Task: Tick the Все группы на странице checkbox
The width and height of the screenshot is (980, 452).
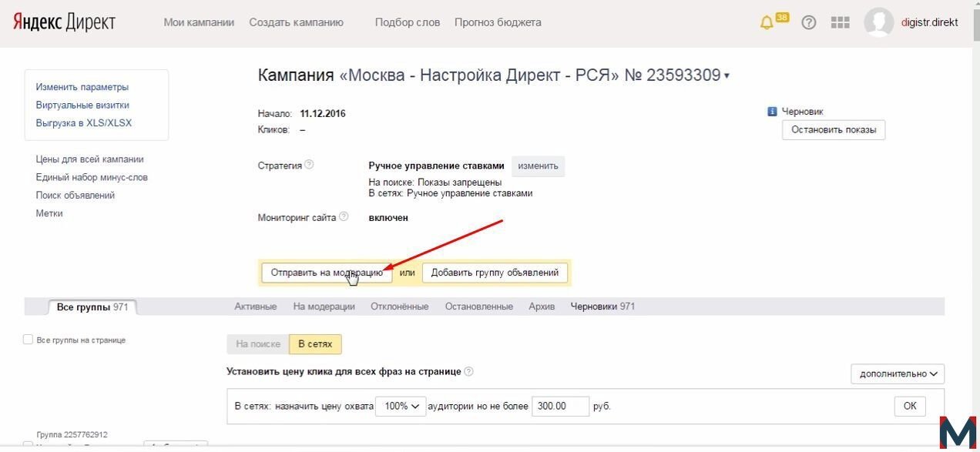Action: coord(29,340)
